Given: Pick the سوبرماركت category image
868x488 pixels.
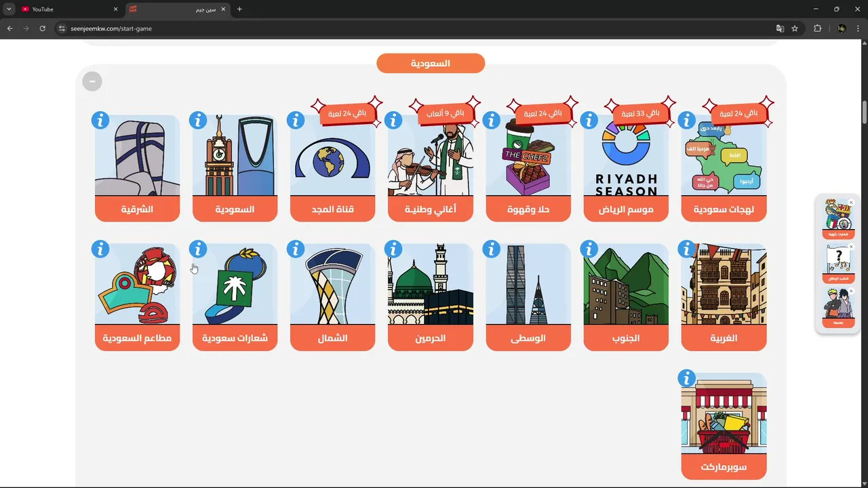Looking at the screenshot, I should click(x=724, y=413).
